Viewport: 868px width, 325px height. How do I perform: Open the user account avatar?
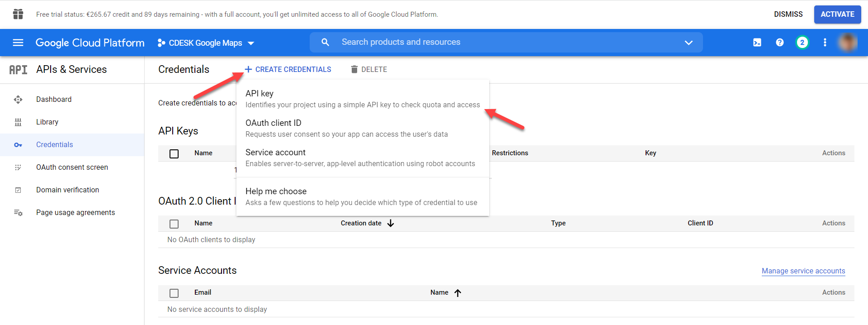click(848, 43)
